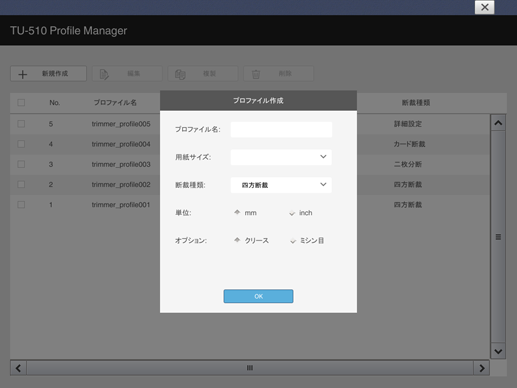Click the 詳細設定 cell

408,124
